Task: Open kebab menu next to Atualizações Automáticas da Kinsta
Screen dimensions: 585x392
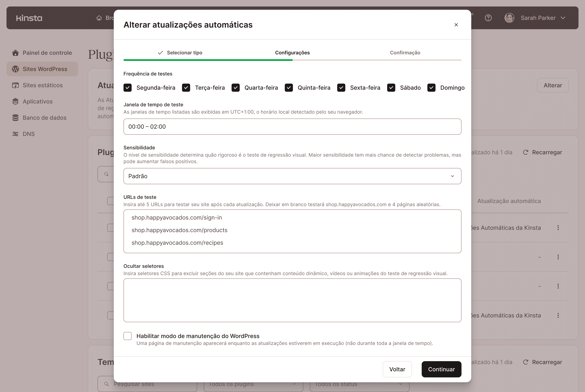Action: tap(558, 227)
